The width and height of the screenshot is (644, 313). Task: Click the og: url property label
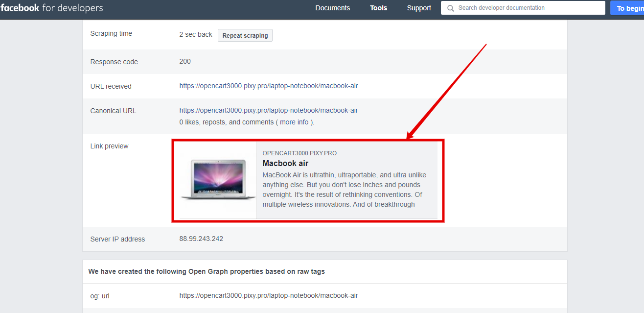[x=100, y=296]
